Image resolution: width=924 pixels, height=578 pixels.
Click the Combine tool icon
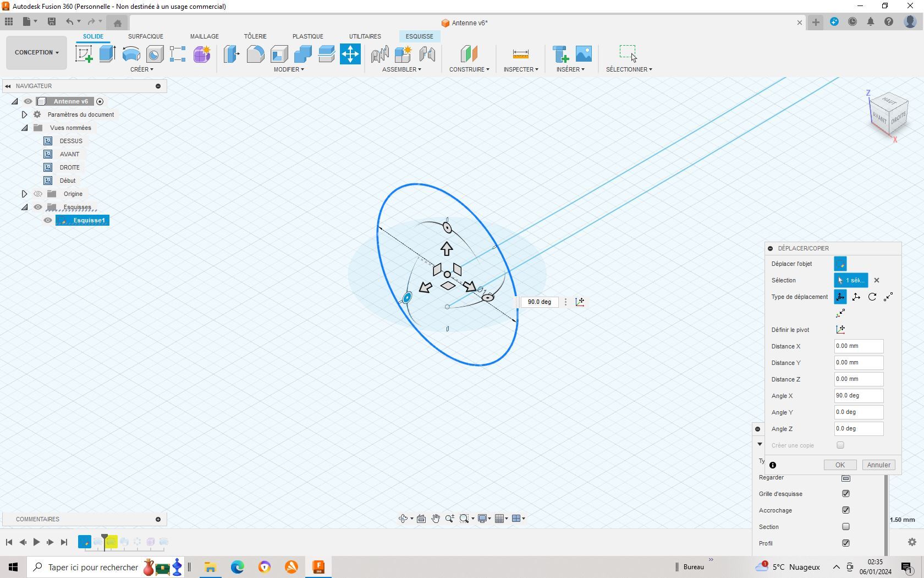pos(302,54)
